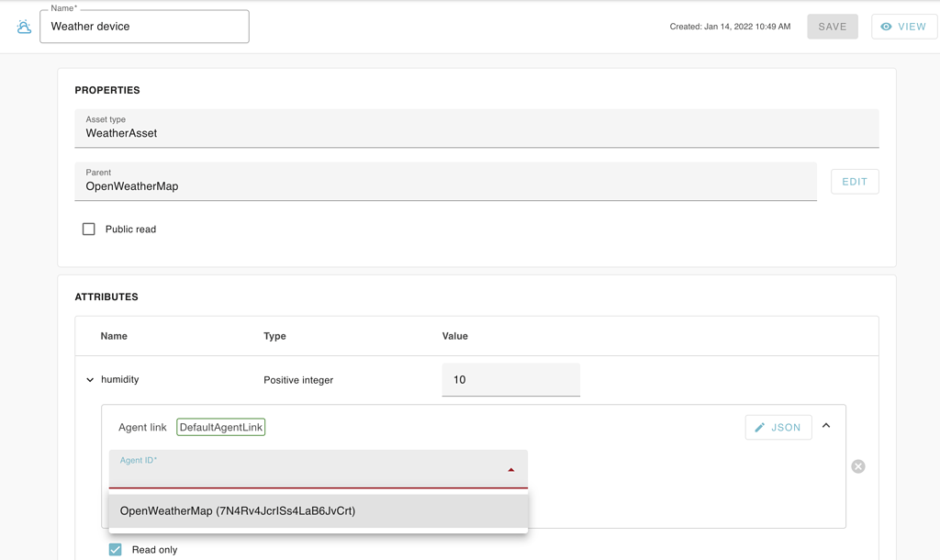The width and height of the screenshot is (940, 560).
Task: Enable the Public read checkbox
Action: [88, 229]
